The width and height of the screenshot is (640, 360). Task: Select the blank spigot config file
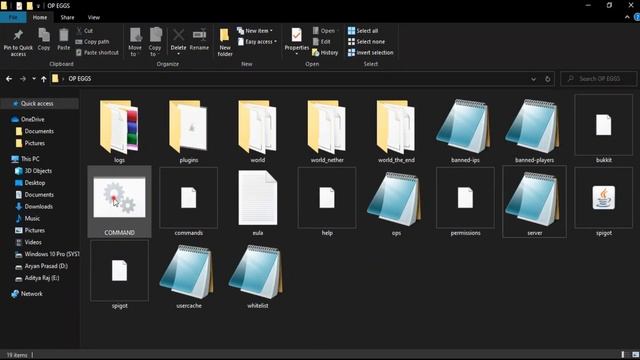119,274
